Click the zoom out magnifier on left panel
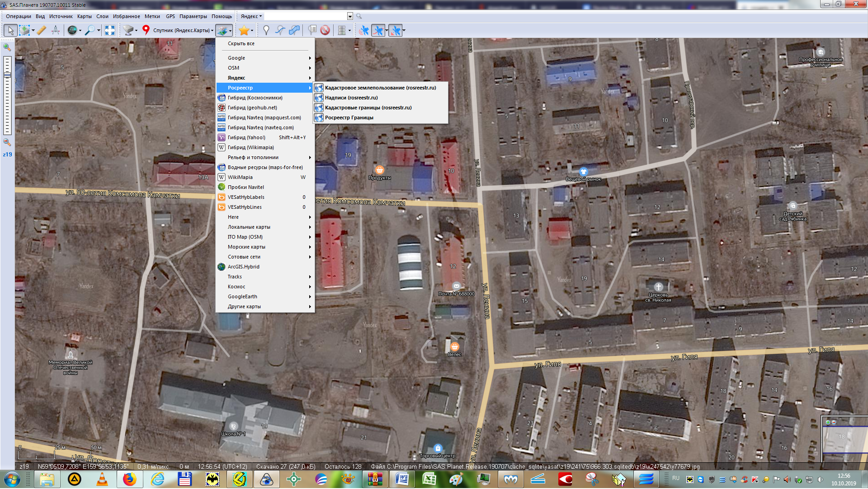Viewport: 868px width, 489px height. [7, 142]
